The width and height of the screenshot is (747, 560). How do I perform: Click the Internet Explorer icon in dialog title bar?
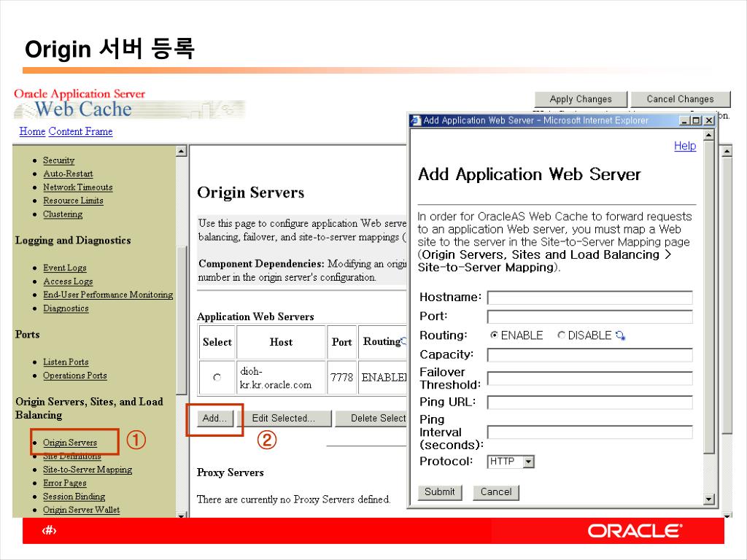(x=415, y=120)
